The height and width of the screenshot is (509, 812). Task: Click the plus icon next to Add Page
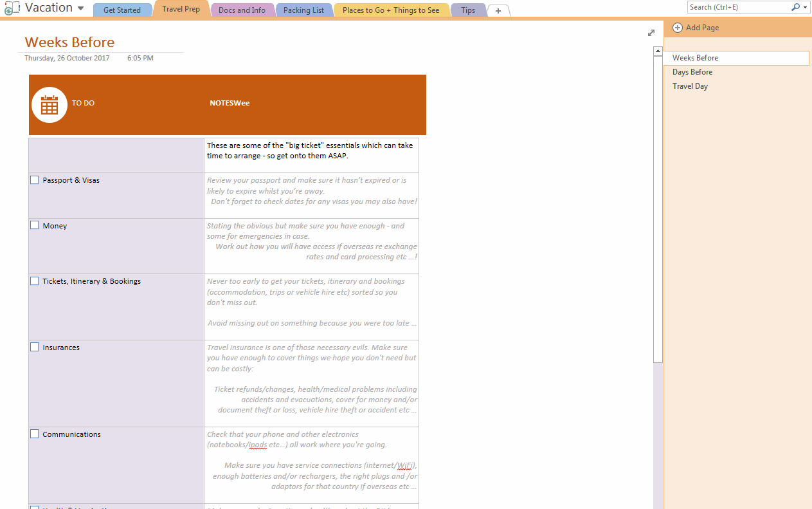(x=677, y=28)
